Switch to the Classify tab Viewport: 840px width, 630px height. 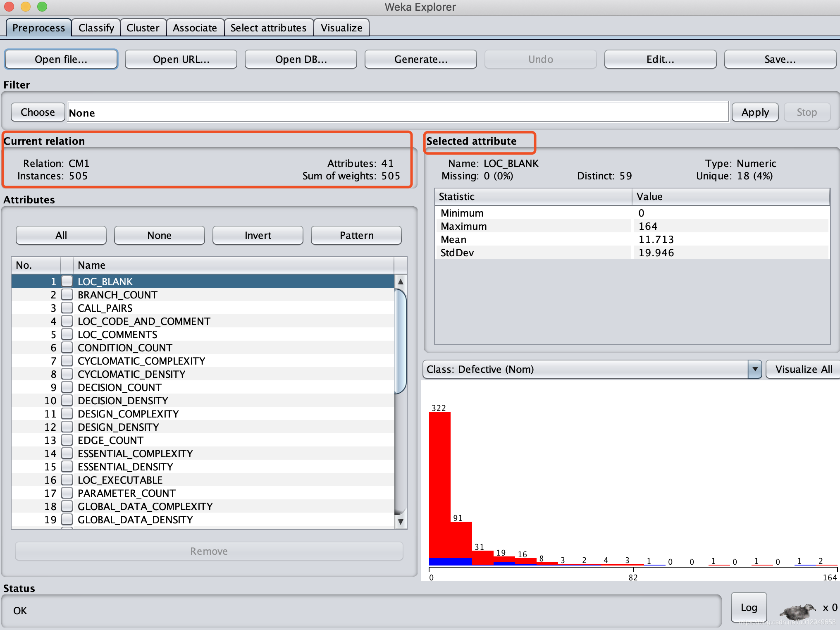tap(96, 28)
